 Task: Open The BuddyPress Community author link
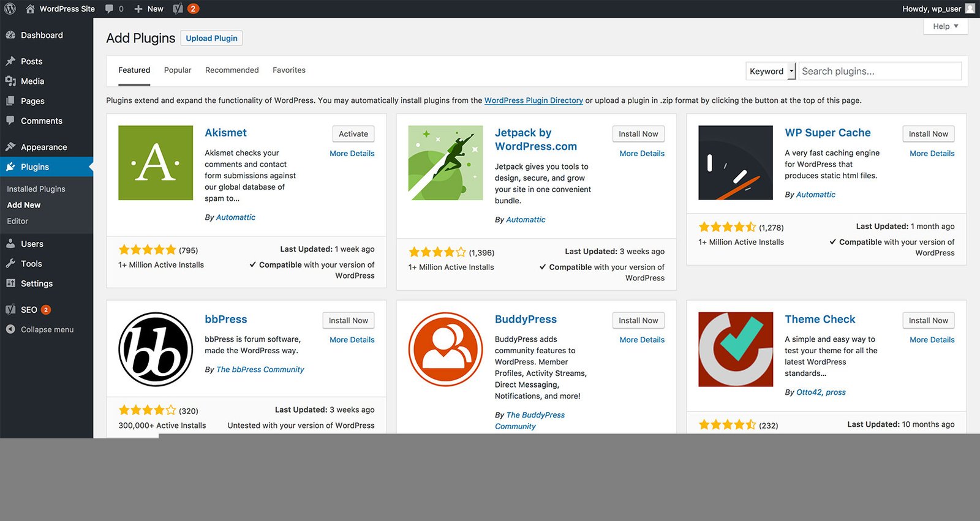click(x=530, y=421)
